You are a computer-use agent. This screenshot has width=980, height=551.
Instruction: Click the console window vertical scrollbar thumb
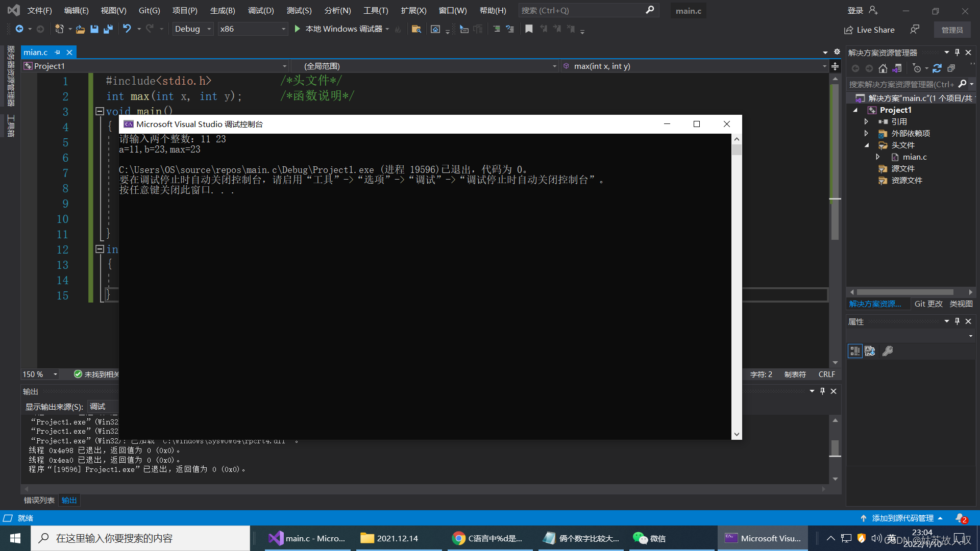(x=737, y=149)
